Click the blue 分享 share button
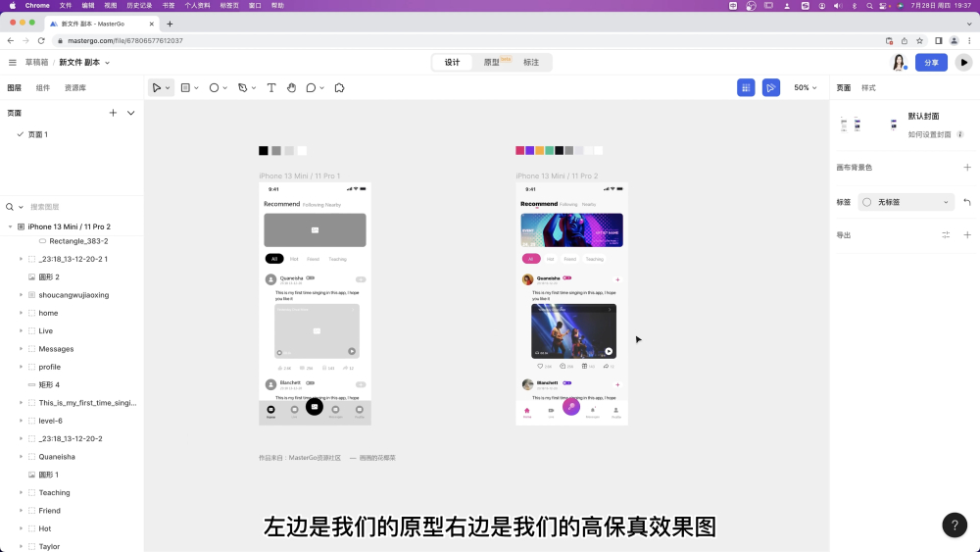Image resolution: width=980 pixels, height=552 pixels. [x=931, y=63]
